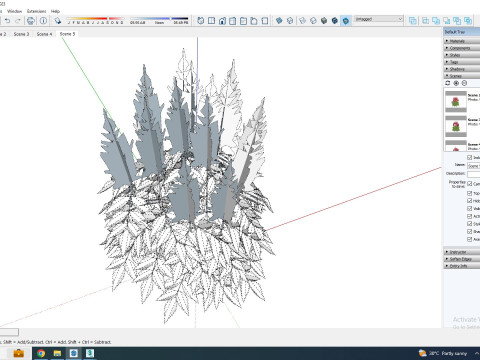This screenshot has height=360, width=480.
Task: Switch to the Scene 3 tab
Action: click(21, 34)
